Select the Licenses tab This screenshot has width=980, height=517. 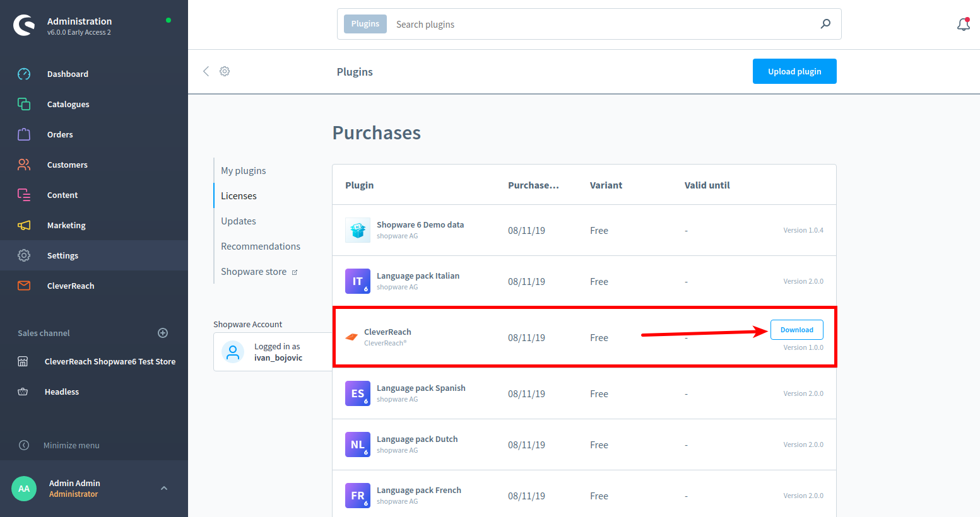click(x=239, y=196)
